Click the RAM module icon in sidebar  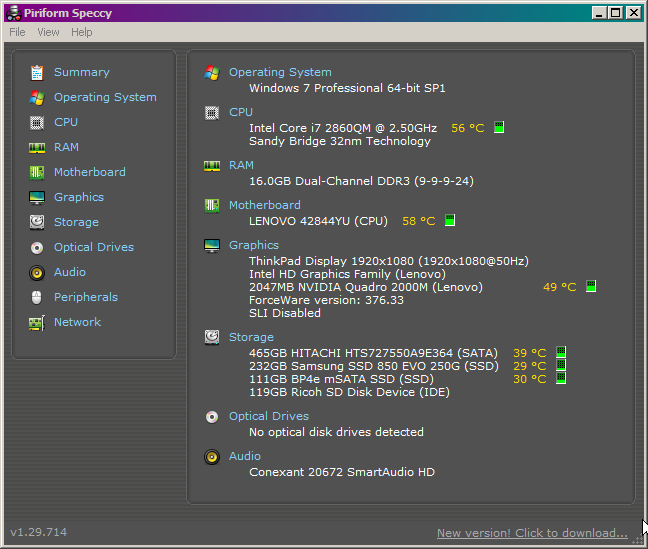click(x=37, y=147)
